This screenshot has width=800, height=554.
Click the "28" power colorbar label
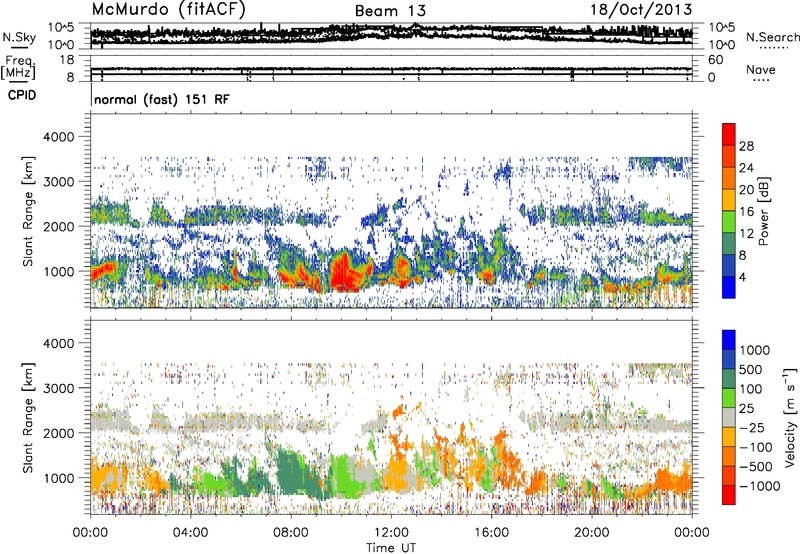click(x=746, y=146)
